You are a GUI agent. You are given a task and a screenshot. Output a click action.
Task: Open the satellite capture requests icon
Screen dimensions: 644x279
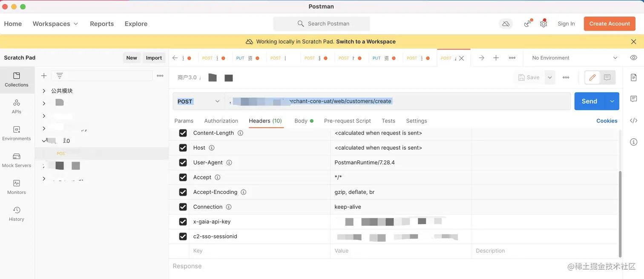(528, 24)
